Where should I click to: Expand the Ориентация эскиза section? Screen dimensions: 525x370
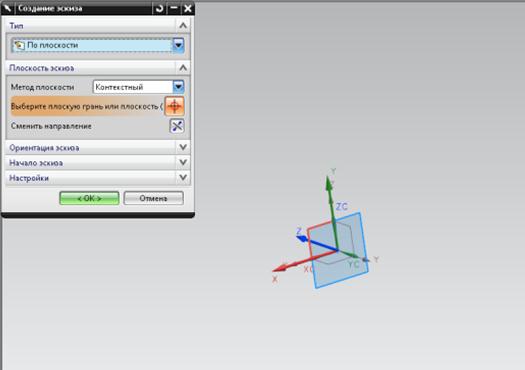[183, 147]
